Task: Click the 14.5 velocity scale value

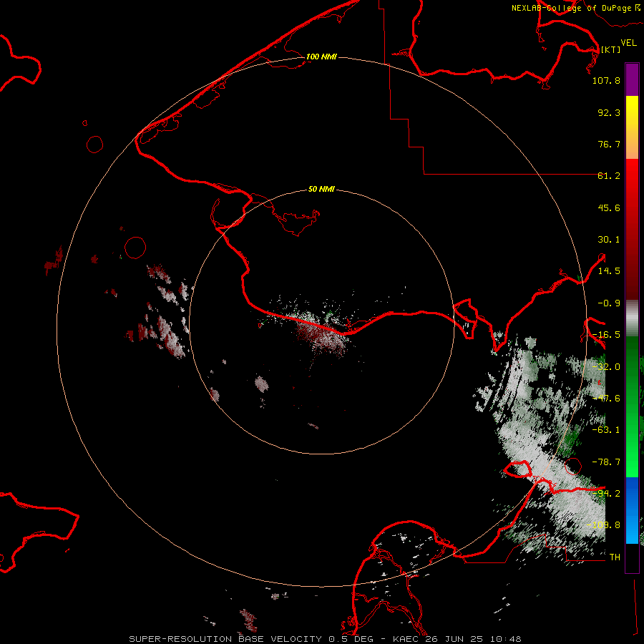Action: tap(609, 271)
